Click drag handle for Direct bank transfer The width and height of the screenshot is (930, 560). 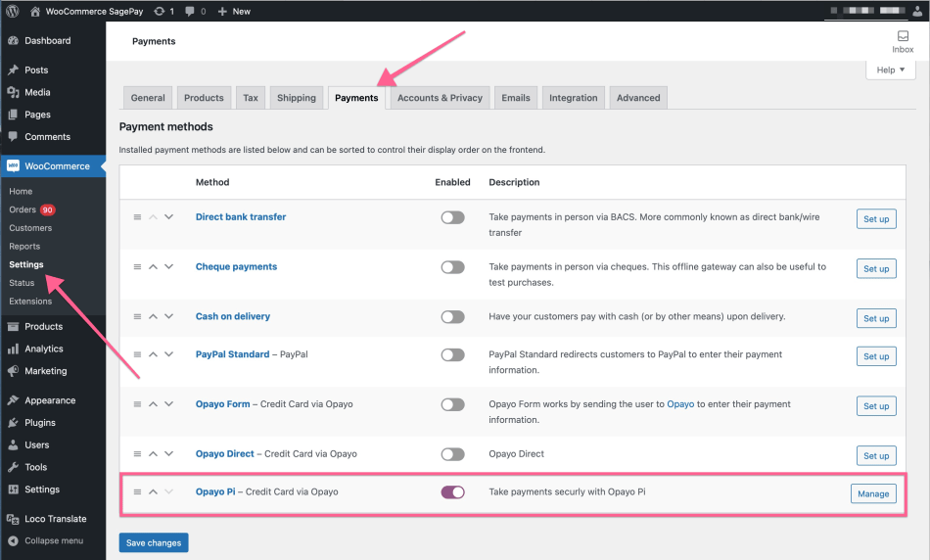tap(137, 217)
